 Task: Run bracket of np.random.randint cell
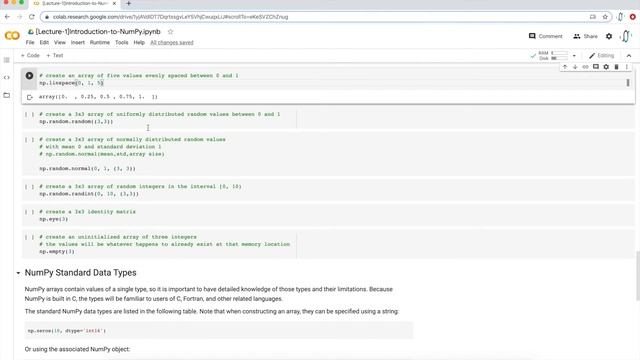[x=29, y=187]
